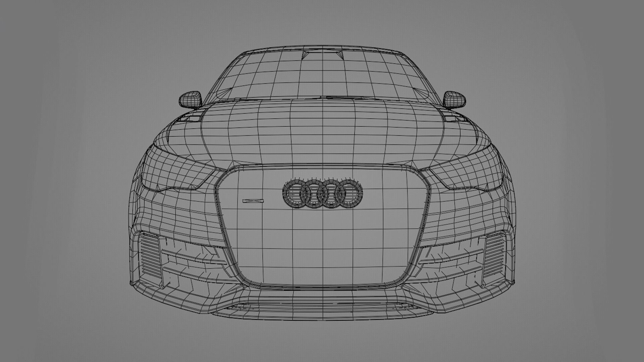Click the small rectangular badge on the grille

click(x=253, y=201)
